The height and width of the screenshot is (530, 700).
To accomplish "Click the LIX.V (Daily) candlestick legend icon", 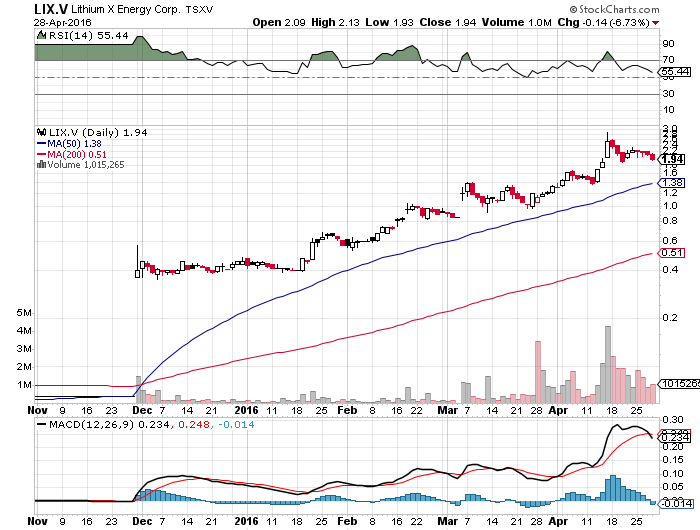I will (x=39, y=132).
